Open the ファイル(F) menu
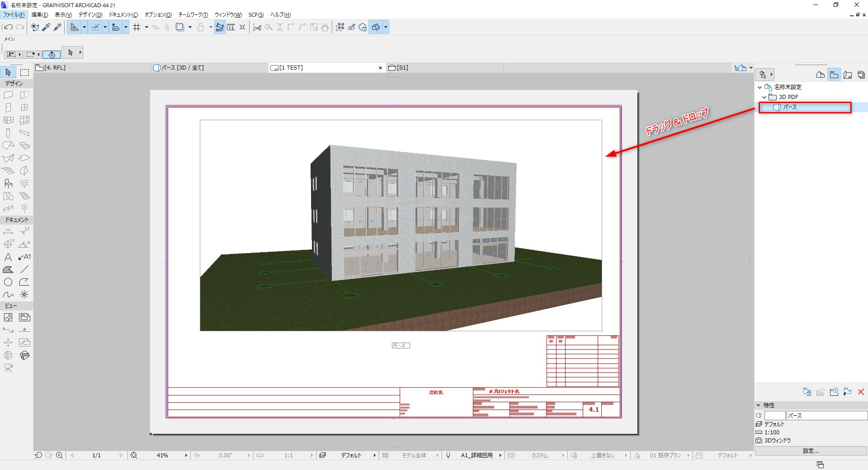The width and height of the screenshot is (868, 470). click(x=14, y=15)
